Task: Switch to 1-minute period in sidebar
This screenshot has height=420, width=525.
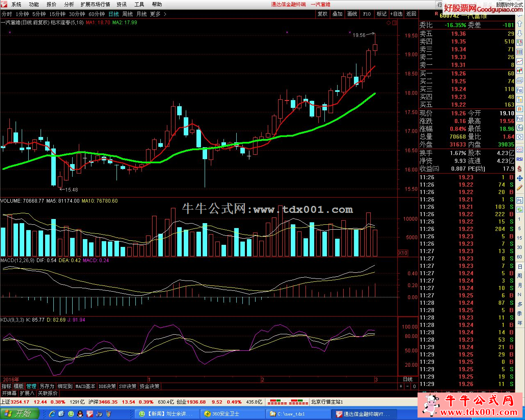Action: (520, 219)
